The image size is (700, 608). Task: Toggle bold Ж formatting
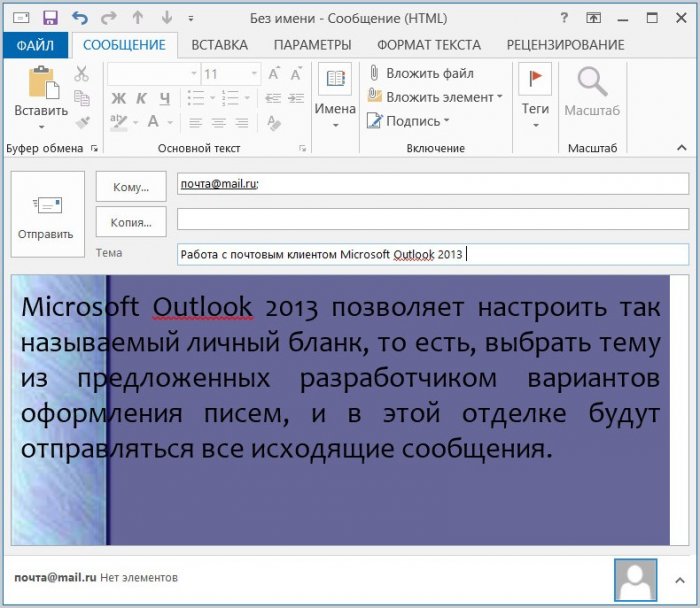coord(118,98)
